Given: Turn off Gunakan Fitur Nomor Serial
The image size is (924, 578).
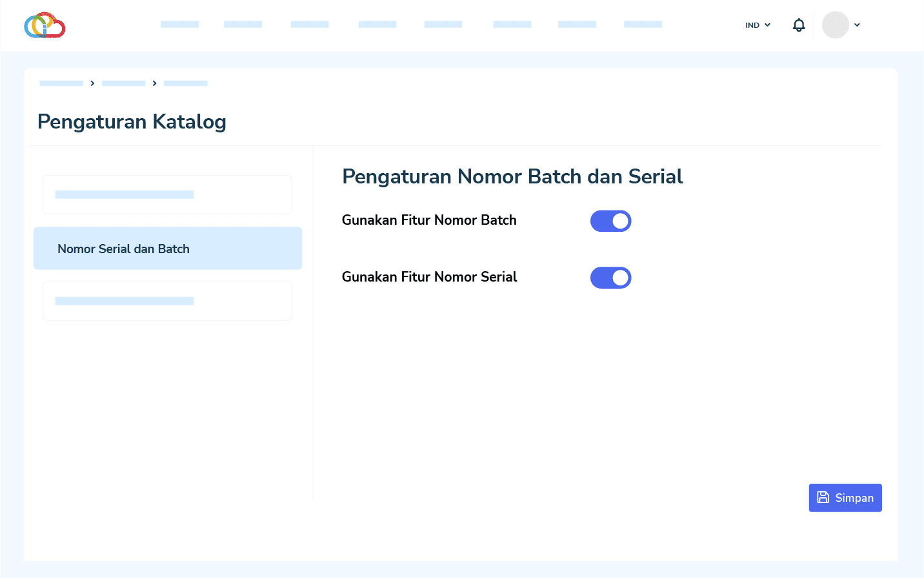Looking at the screenshot, I should click(610, 277).
